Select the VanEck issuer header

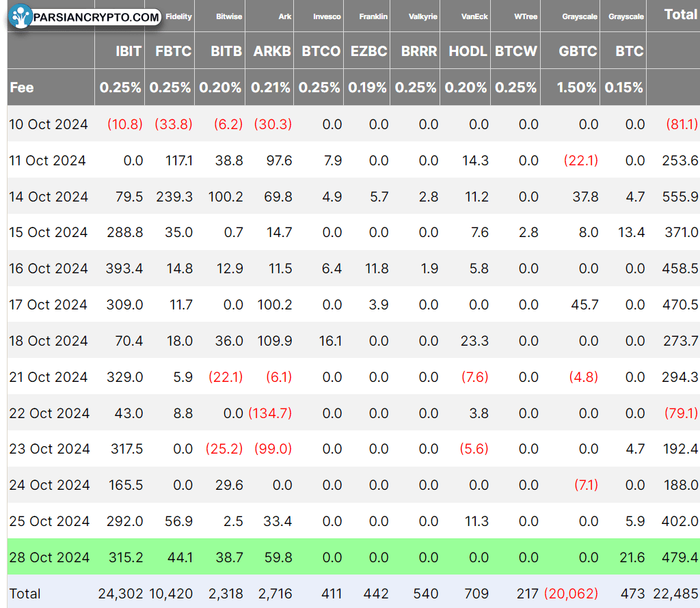coord(474,16)
